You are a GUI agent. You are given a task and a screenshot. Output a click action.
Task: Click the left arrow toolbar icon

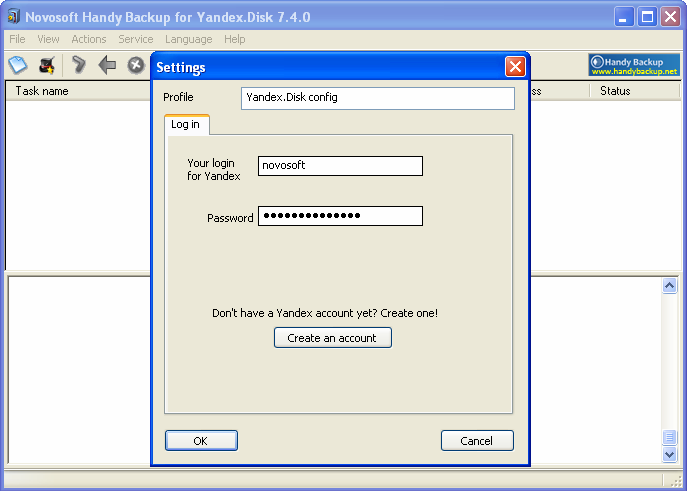tap(107, 65)
